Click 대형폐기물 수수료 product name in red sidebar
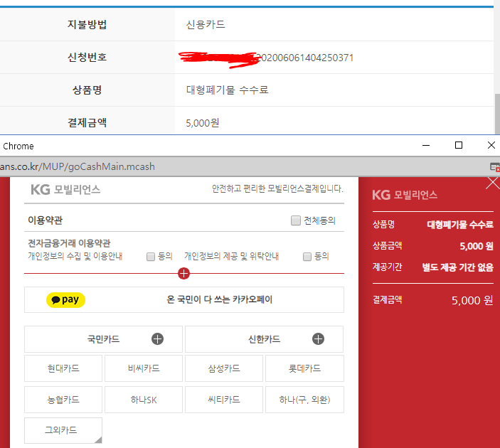The image size is (500, 448). [x=460, y=225]
